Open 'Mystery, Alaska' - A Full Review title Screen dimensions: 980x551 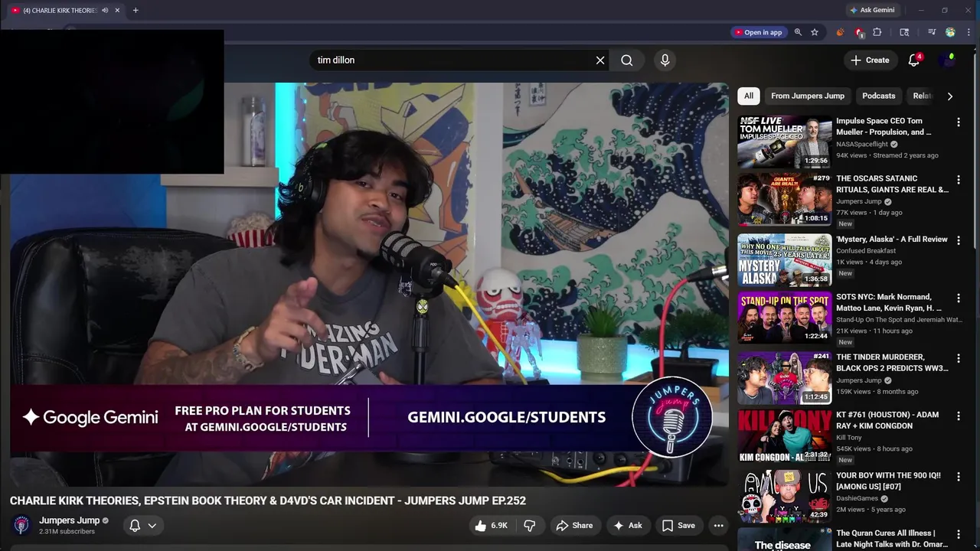pos(892,240)
